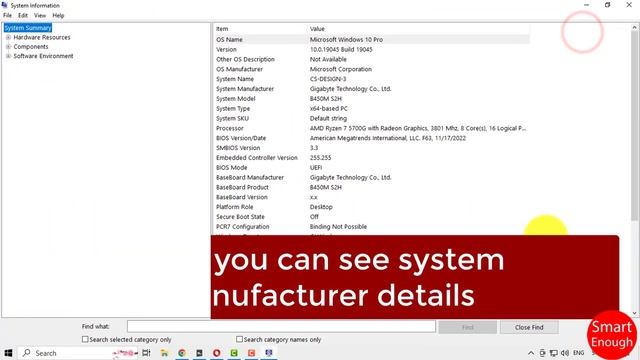
Task: Expand the Software Environment node
Action: pos(8,56)
